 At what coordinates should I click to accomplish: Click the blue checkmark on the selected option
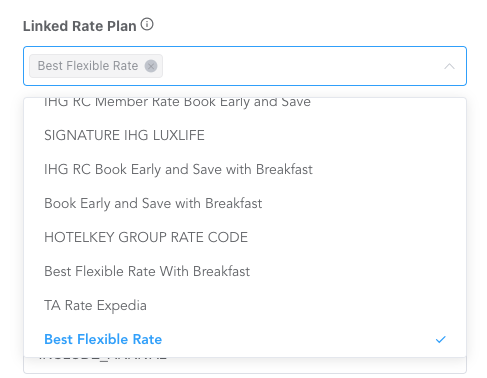440,339
